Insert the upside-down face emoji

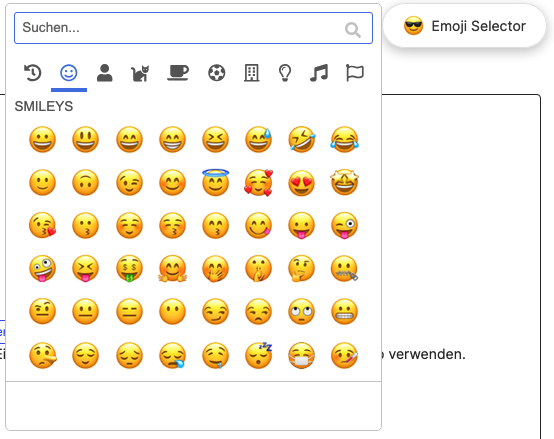point(86,183)
